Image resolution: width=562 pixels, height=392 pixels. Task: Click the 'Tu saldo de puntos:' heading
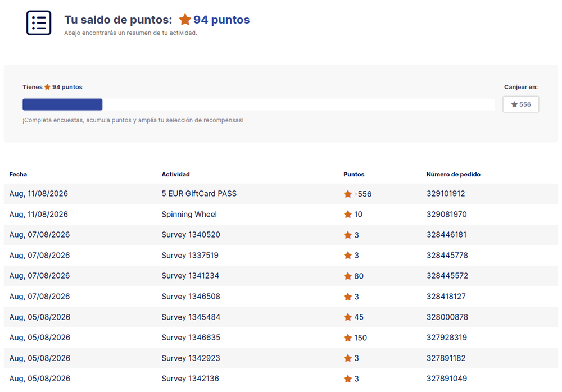(118, 20)
